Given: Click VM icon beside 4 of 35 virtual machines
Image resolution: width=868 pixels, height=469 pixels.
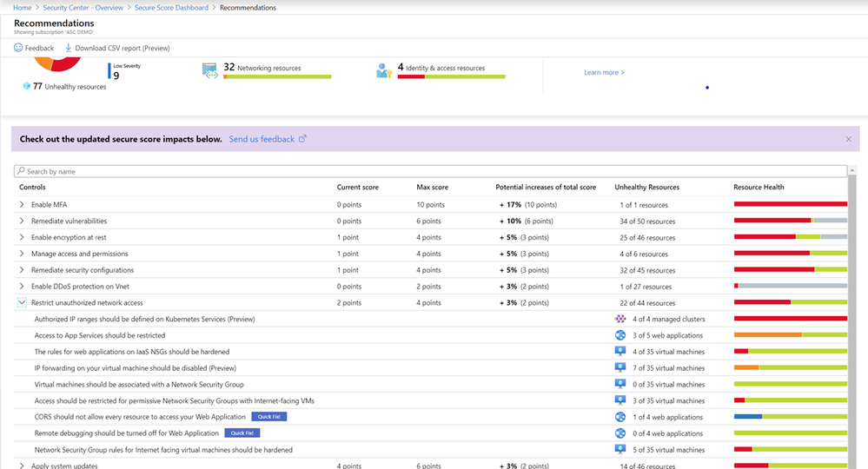Looking at the screenshot, I should pyautogui.click(x=620, y=351).
